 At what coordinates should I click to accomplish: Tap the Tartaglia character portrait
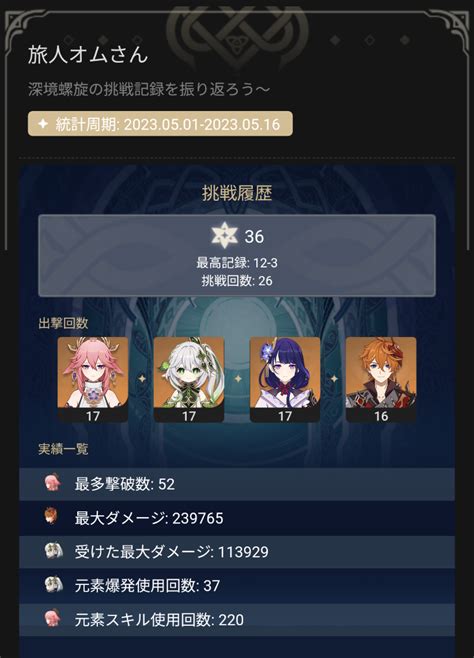381,379
